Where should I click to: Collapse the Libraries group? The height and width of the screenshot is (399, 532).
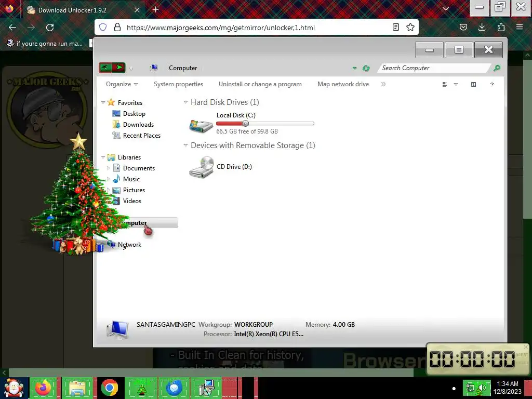(103, 157)
